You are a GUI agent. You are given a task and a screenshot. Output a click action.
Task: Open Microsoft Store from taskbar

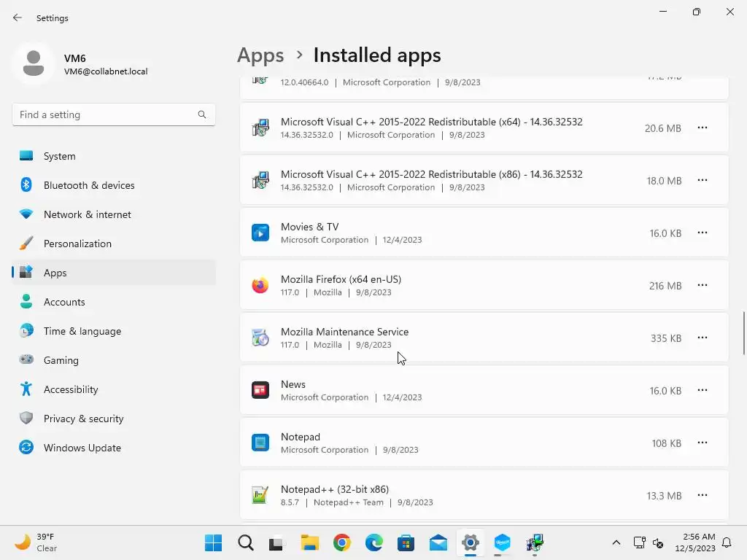pyautogui.click(x=406, y=542)
